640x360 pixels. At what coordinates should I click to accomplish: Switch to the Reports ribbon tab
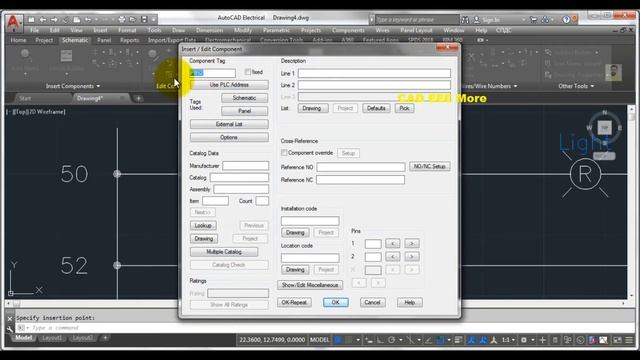(x=129, y=40)
